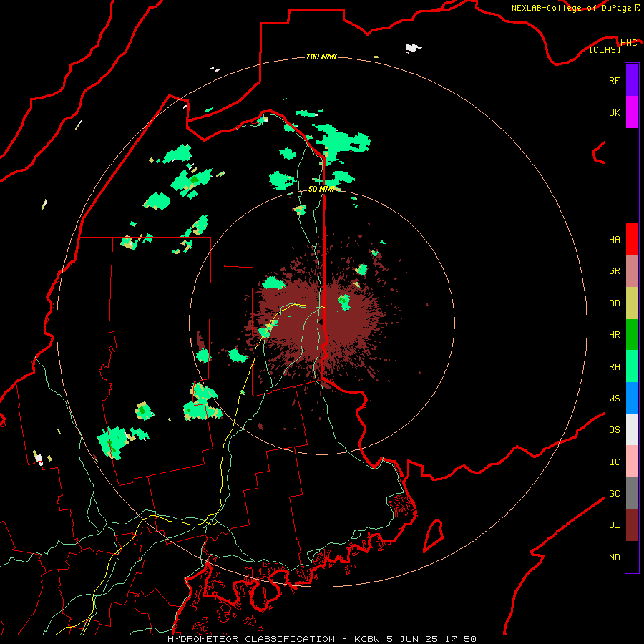Click the BD legend label
The image size is (644, 644).
pyautogui.click(x=614, y=303)
